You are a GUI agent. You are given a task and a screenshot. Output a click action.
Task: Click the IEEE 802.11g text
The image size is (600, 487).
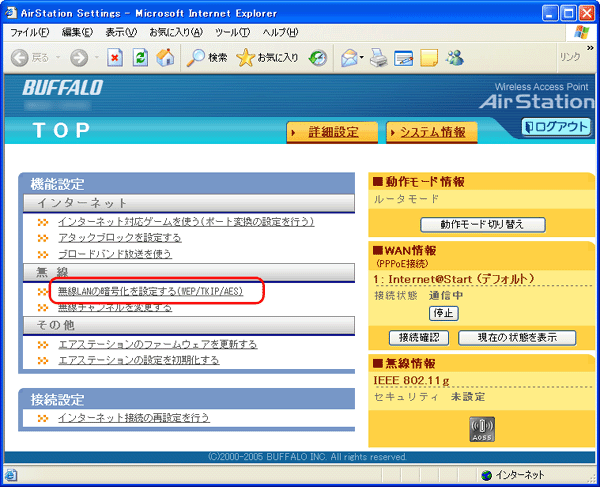click(x=411, y=381)
